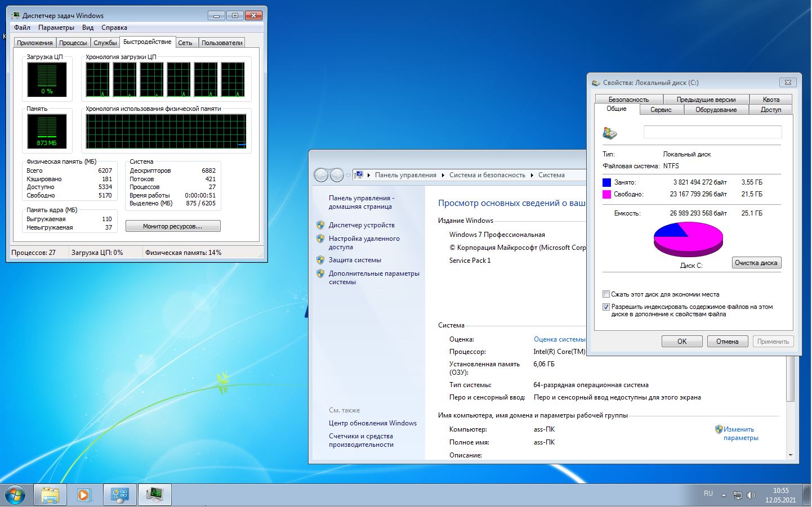Image resolution: width=812 pixels, height=507 pixels.
Task: Show hidden tray icons arrow
Action: point(724,495)
